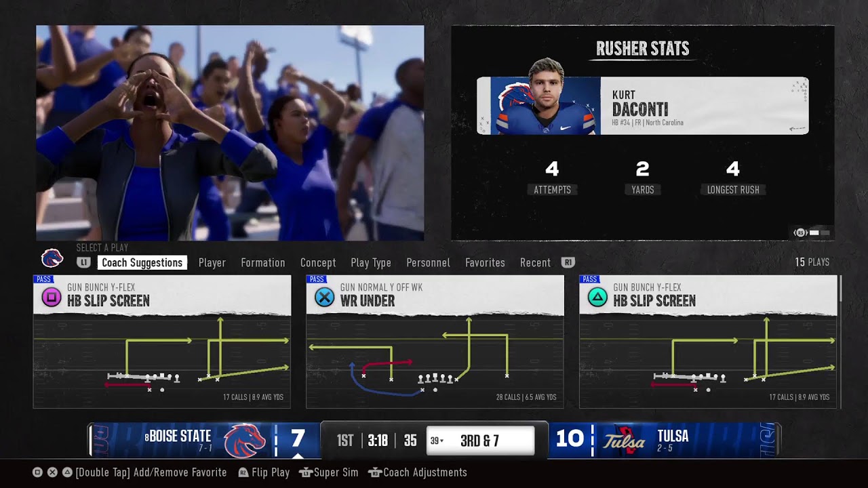Click Tulsa's score of 10
The image size is (868, 488).
click(x=570, y=439)
